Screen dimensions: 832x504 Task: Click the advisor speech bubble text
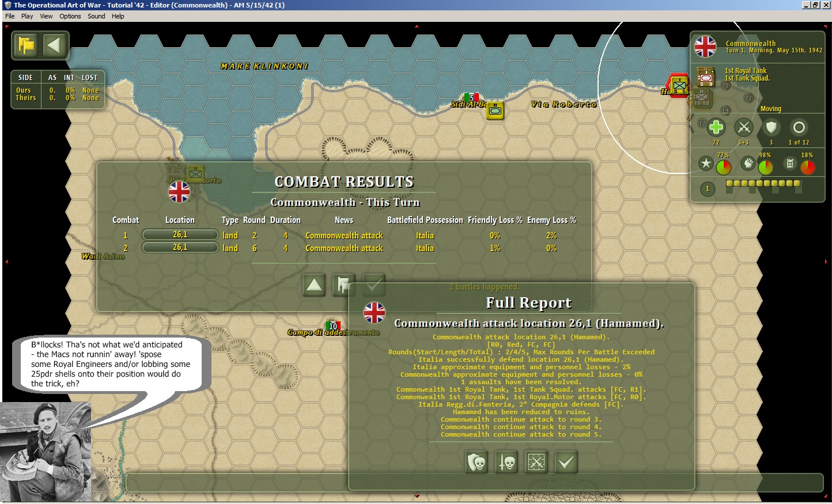(111, 364)
